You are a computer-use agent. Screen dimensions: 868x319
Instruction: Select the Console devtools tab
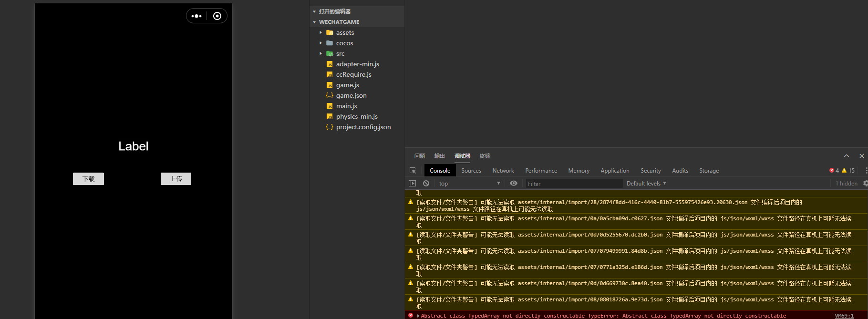pyautogui.click(x=440, y=170)
